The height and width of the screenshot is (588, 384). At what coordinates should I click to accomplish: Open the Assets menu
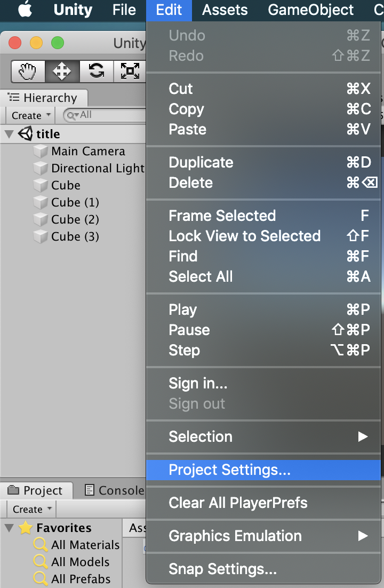tap(224, 10)
